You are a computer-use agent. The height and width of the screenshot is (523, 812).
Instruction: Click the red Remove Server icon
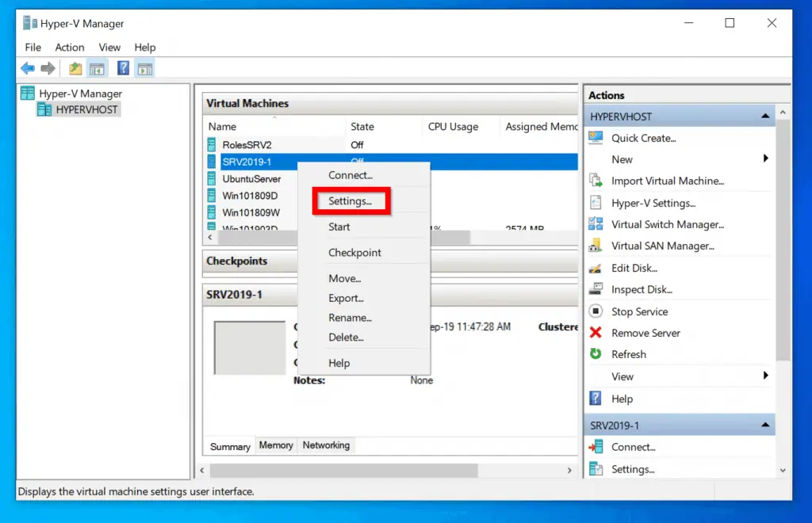[x=596, y=333]
